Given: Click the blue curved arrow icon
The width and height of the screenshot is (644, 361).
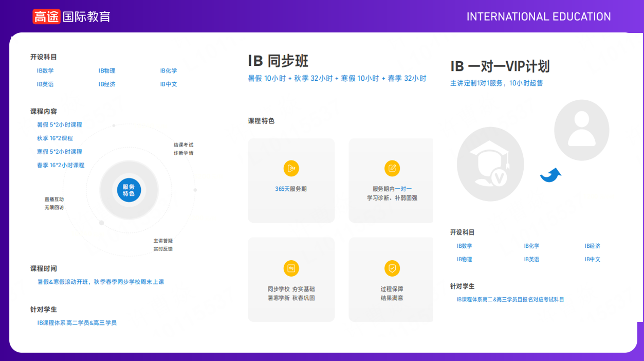Looking at the screenshot, I should (x=550, y=175).
